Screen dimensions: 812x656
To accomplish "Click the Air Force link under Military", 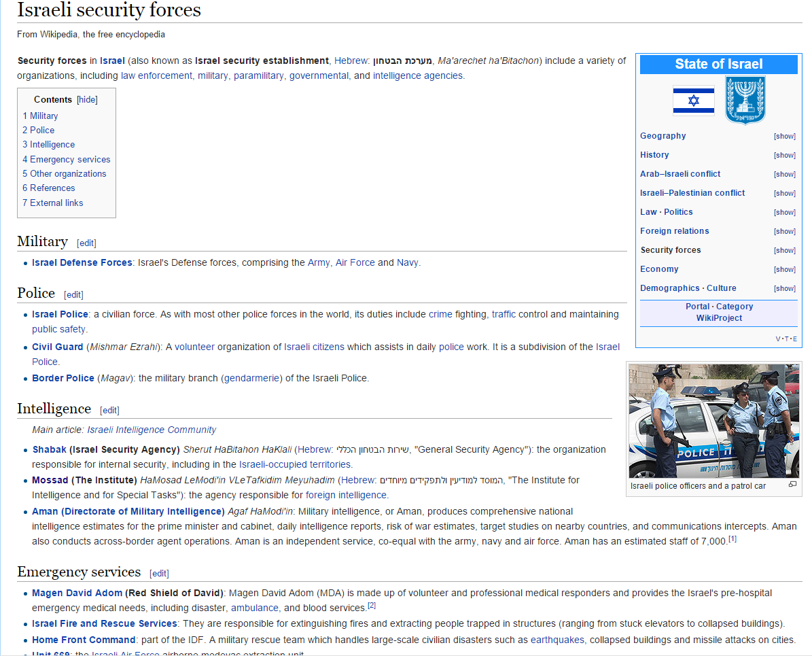I will [355, 262].
